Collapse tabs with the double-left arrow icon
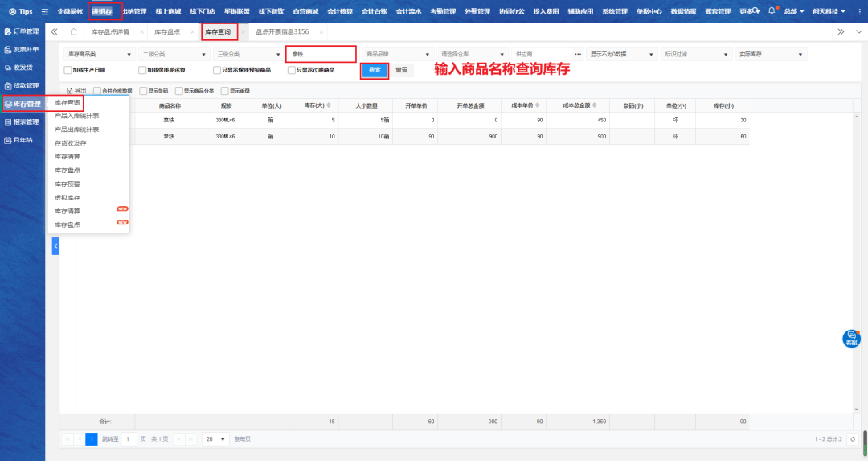Viewport: 868px width, 461px height. tap(54, 31)
